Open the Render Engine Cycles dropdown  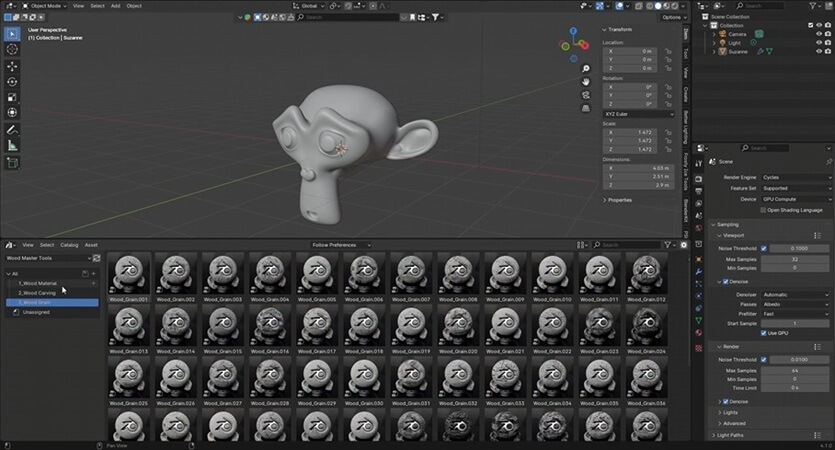click(796, 177)
